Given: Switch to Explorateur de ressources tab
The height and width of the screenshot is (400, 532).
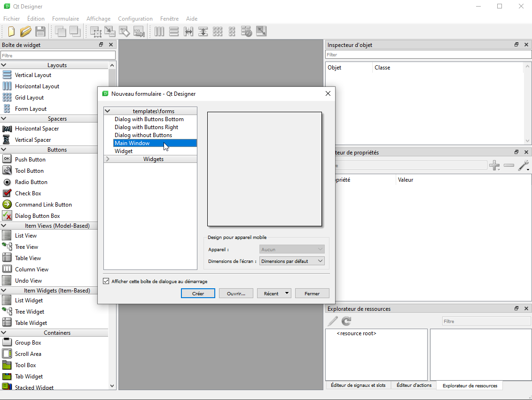Looking at the screenshot, I should click(x=470, y=385).
